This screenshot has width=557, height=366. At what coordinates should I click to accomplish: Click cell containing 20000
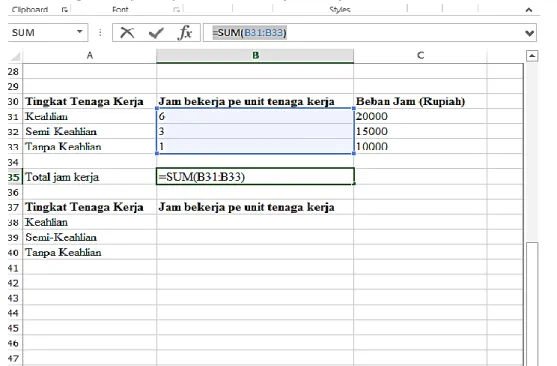[420, 116]
